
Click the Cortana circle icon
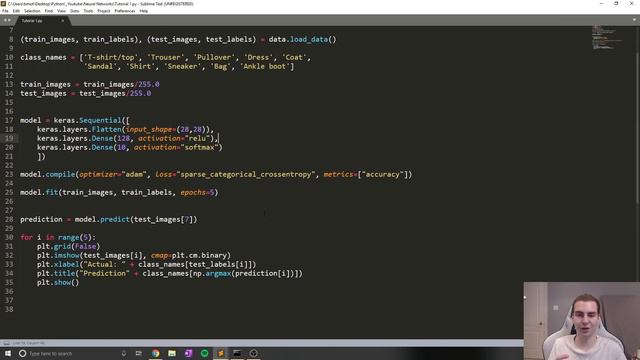tap(22, 353)
